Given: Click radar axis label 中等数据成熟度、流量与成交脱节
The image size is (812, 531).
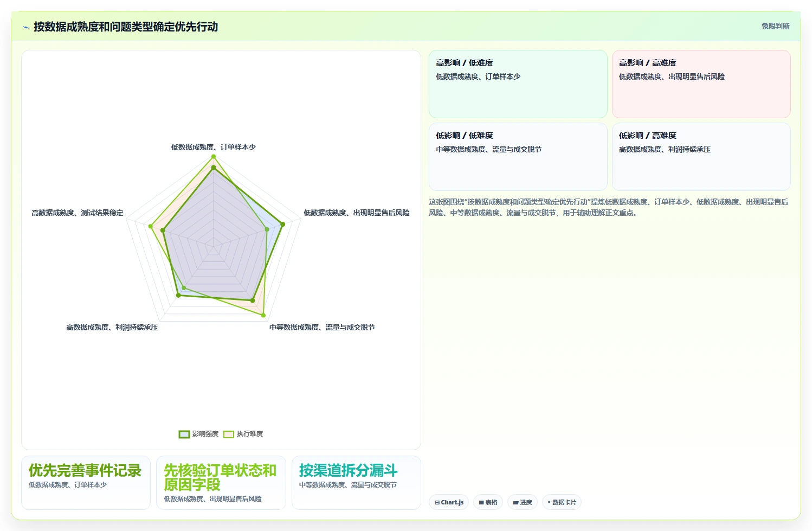Looking at the screenshot, I should 322,327.
